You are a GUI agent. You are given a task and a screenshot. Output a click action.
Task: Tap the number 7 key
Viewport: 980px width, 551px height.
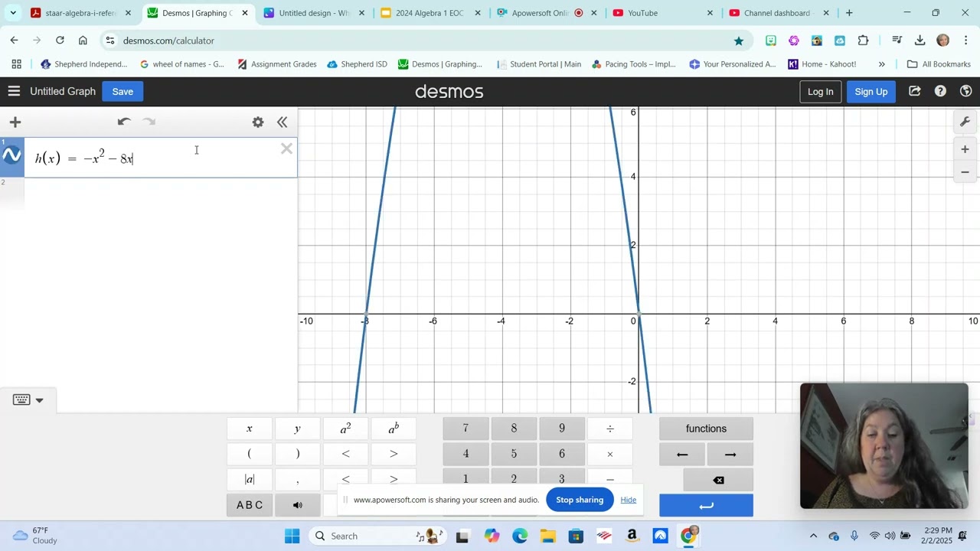click(x=465, y=429)
